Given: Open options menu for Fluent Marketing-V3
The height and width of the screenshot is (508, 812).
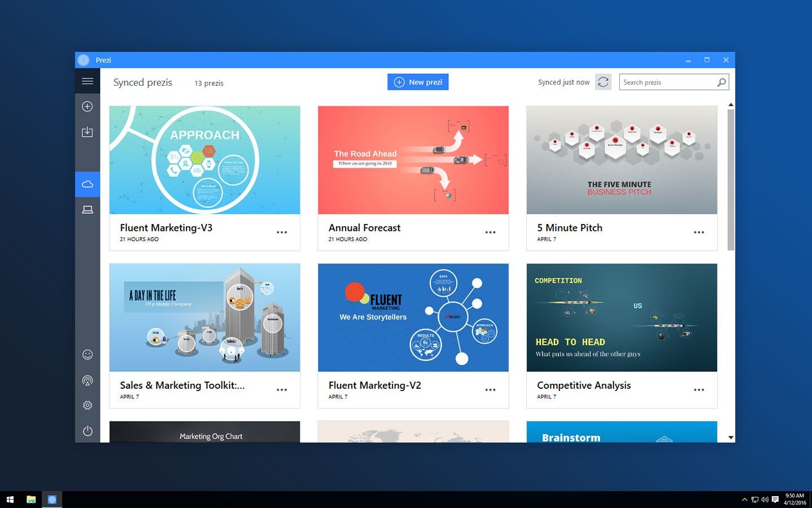Looking at the screenshot, I should pyautogui.click(x=282, y=232).
